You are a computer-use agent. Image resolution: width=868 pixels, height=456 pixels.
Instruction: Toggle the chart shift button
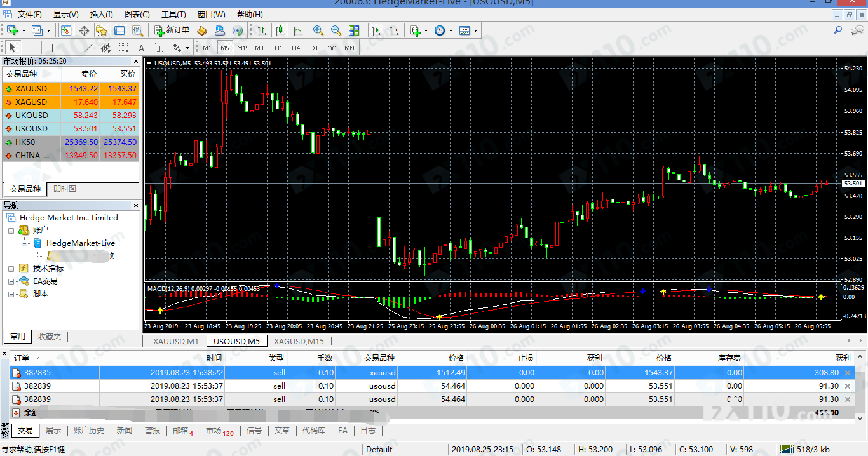coord(394,30)
